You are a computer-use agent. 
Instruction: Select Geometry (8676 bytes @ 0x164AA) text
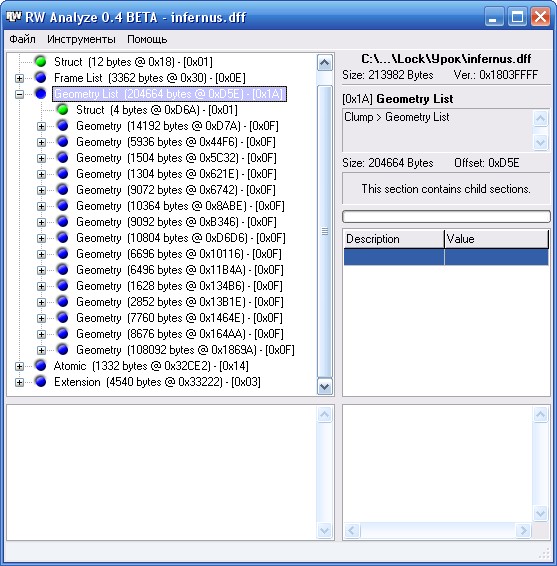coord(180,334)
